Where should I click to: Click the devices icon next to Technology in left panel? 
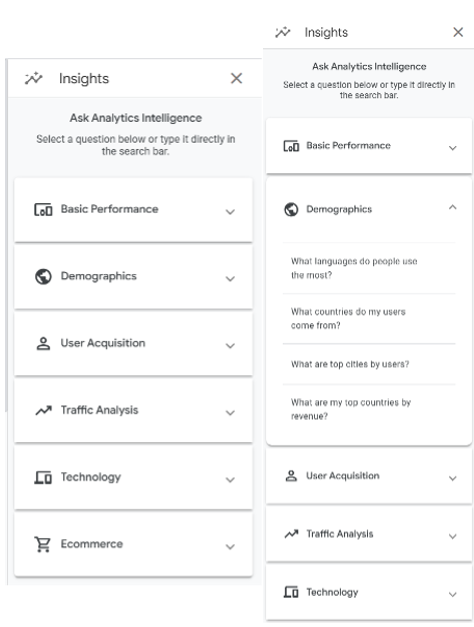coord(43,477)
